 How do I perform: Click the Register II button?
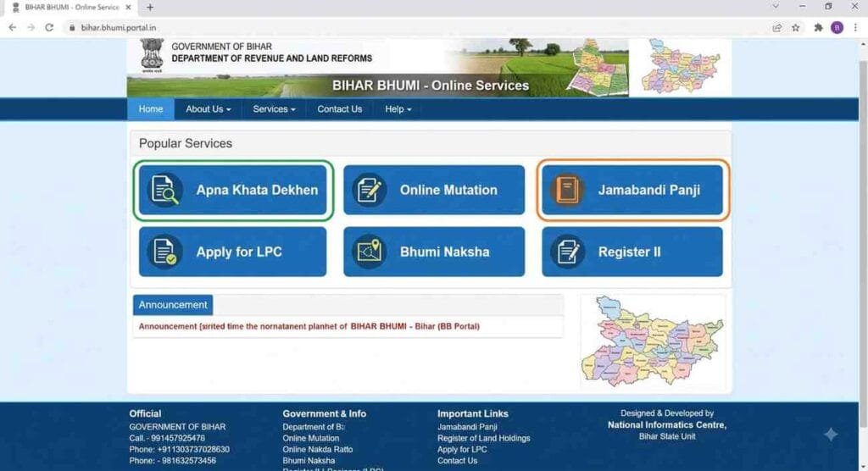point(632,252)
